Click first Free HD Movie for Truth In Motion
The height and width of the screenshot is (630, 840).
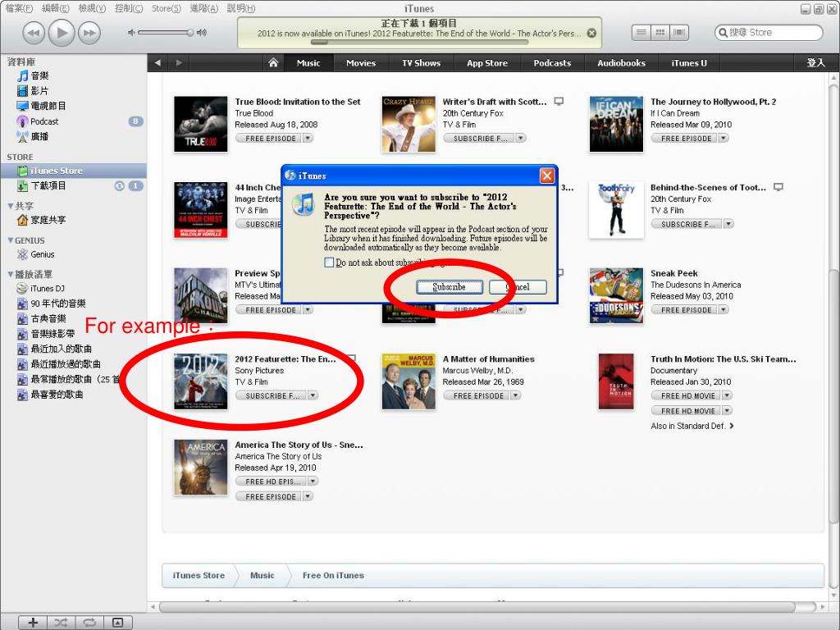[687, 395]
